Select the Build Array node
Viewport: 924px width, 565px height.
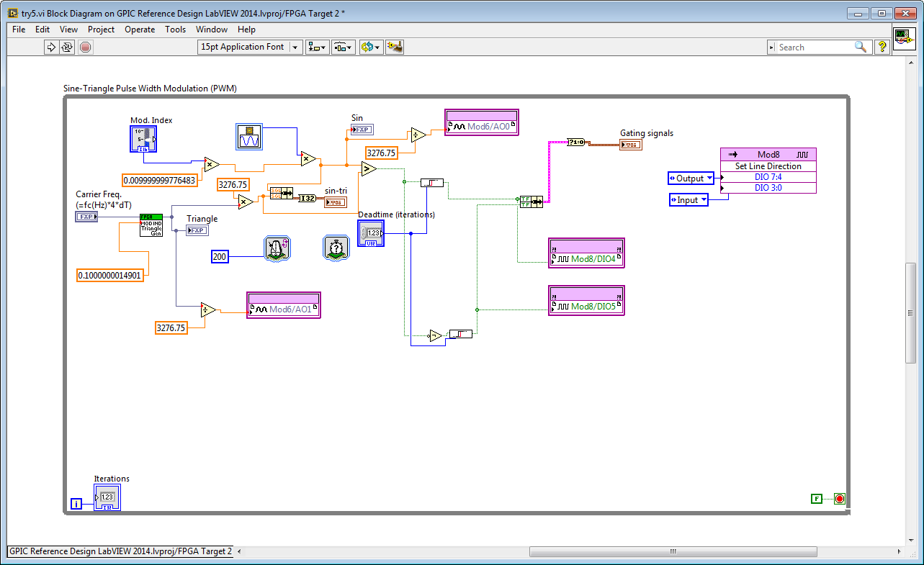pyautogui.click(x=531, y=202)
